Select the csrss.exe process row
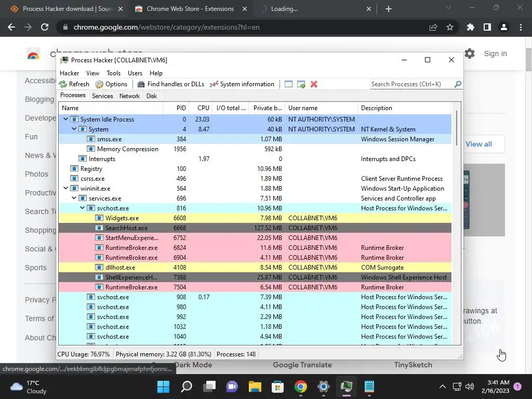The height and width of the screenshot is (399, 532). (x=255, y=179)
